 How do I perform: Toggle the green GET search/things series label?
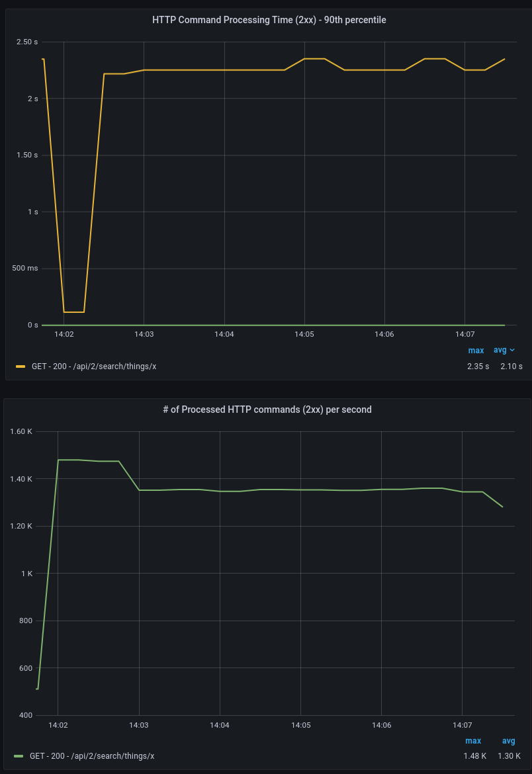point(92,756)
